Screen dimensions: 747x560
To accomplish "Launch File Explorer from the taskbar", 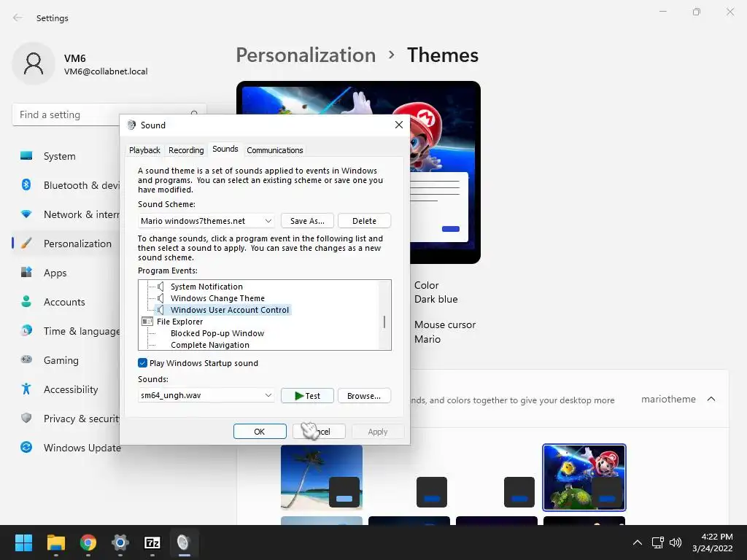I will 55,542.
